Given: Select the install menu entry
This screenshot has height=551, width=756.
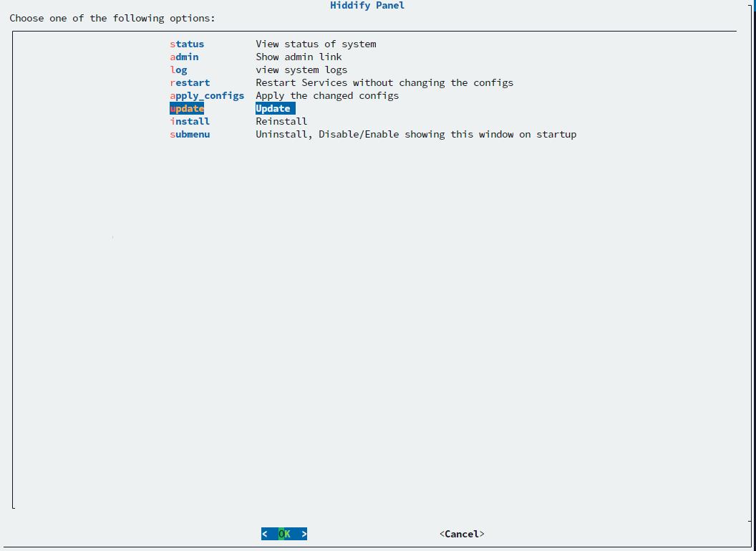Looking at the screenshot, I should click(x=190, y=121).
